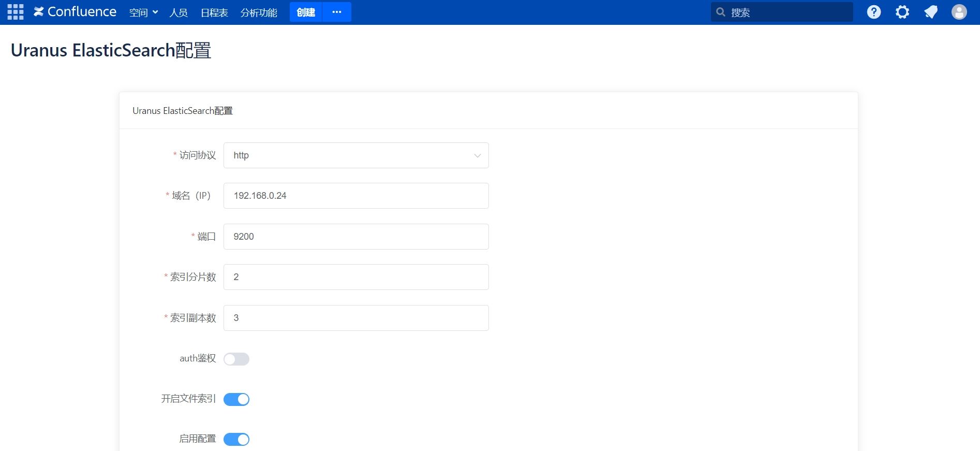Click the 索引分片数 input field

click(356, 277)
